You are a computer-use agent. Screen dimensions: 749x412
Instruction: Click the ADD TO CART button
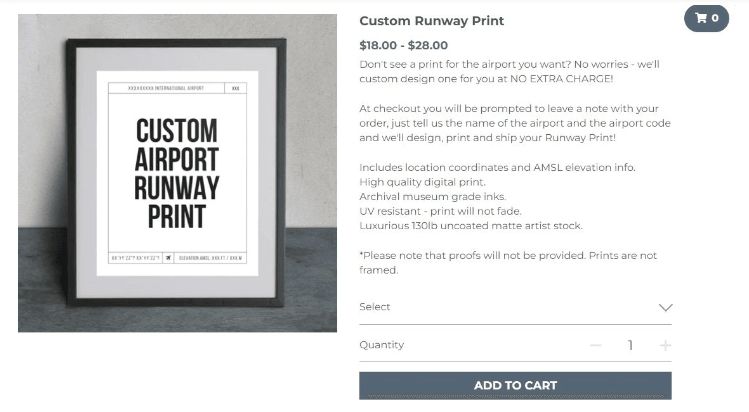tap(515, 385)
